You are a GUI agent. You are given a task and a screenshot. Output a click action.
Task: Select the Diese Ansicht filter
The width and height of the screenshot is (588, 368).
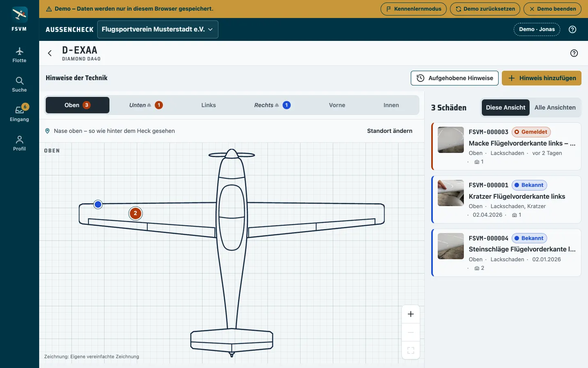coord(506,108)
